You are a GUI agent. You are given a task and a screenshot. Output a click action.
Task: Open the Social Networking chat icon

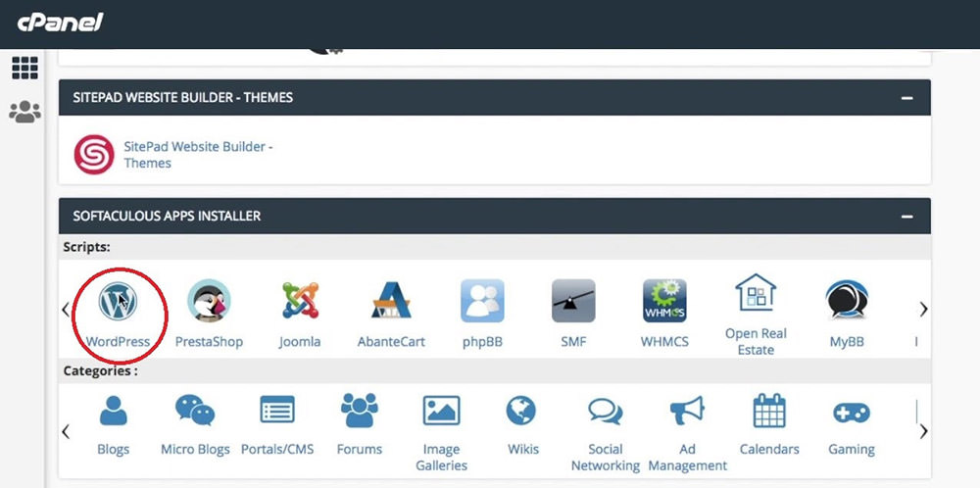tap(605, 412)
